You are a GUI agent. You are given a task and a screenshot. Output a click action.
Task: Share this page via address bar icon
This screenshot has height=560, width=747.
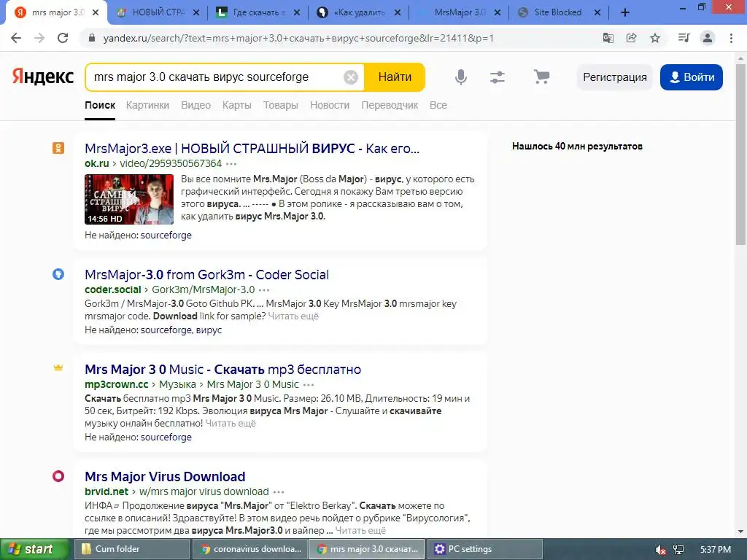[x=631, y=38]
